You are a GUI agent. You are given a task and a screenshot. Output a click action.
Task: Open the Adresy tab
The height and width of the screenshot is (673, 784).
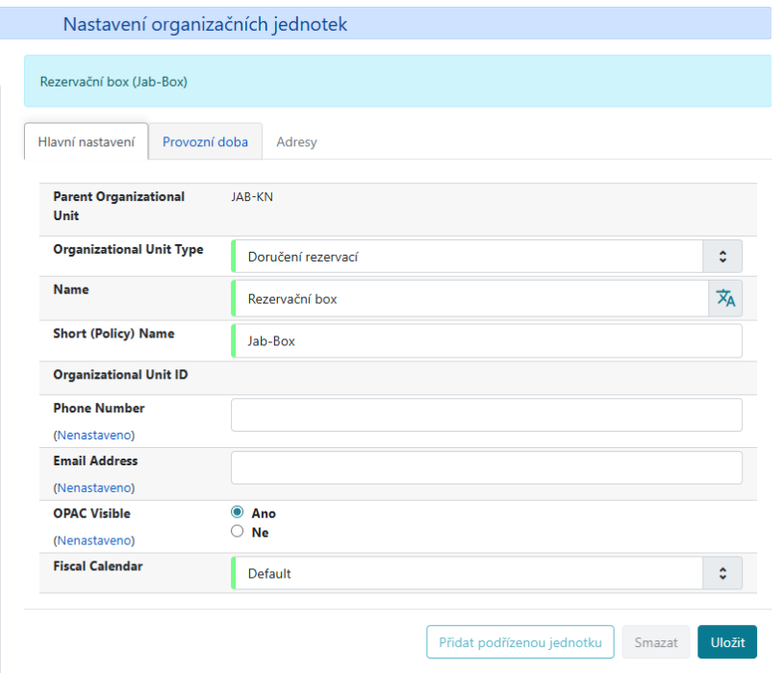(296, 141)
